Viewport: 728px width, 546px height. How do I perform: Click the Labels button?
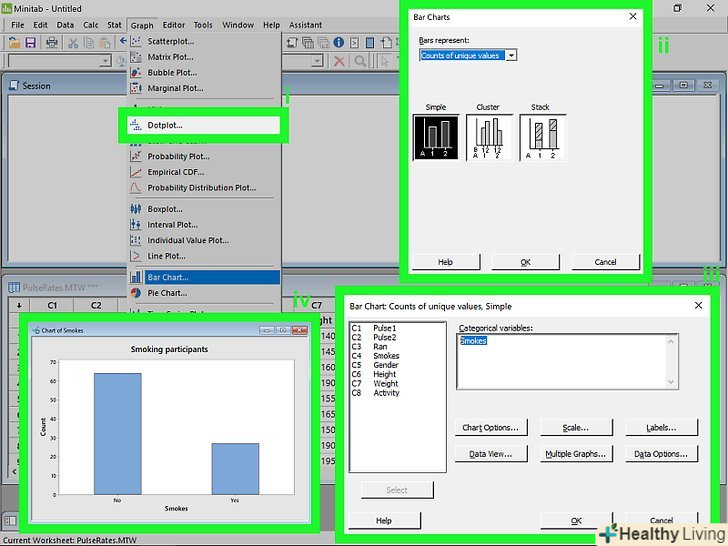(x=661, y=428)
